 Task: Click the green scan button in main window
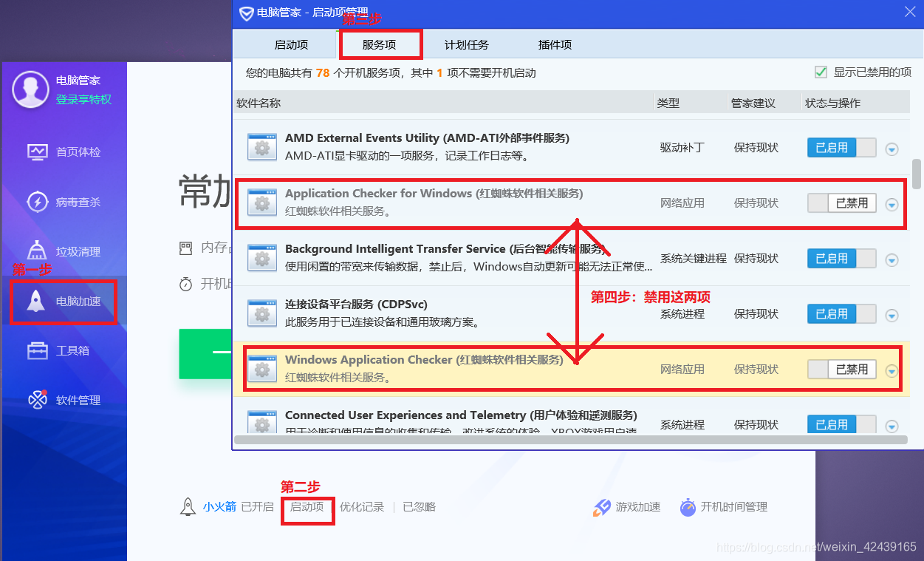tap(205, 353)
